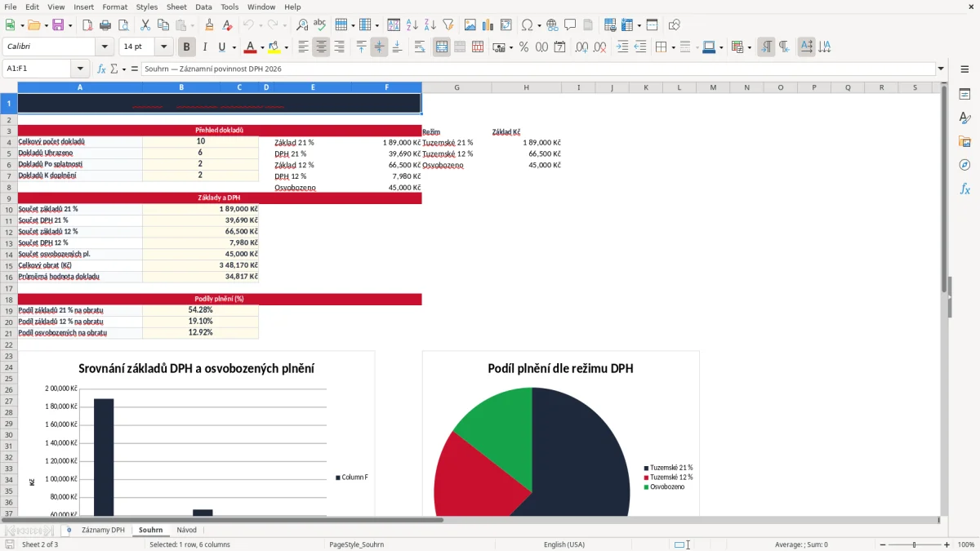The height and width of the screenshot is (551, 980).
Task: Open the Function Wizard fx icon
Action: pos(102,69)
